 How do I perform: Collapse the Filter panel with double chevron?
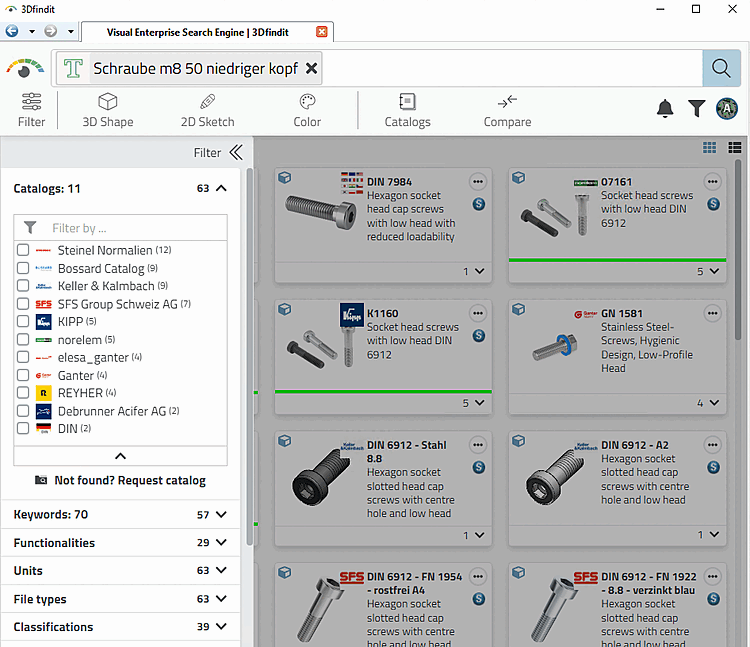(236, 153)
